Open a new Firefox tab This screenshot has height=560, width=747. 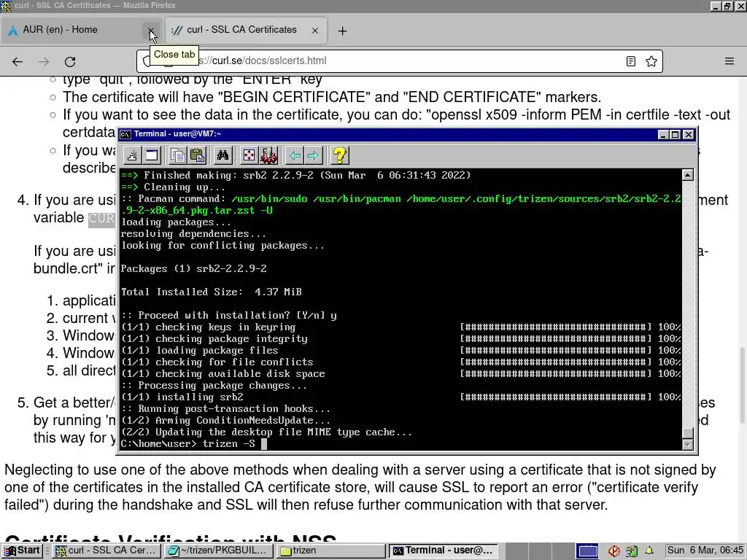pyautogui.click(x=342, y=31)
